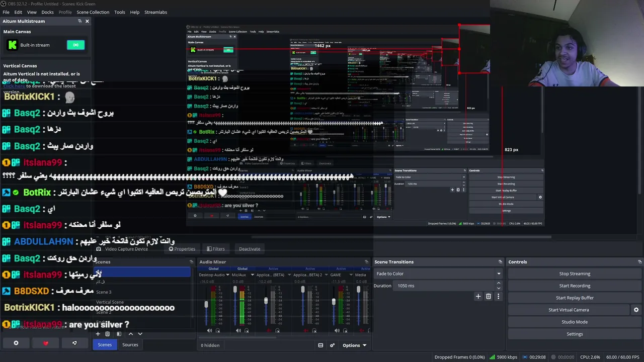This screenshot has height=362, width=644.
Task: Open the Applica (BETA) channel dropdown
Action: 288,275
